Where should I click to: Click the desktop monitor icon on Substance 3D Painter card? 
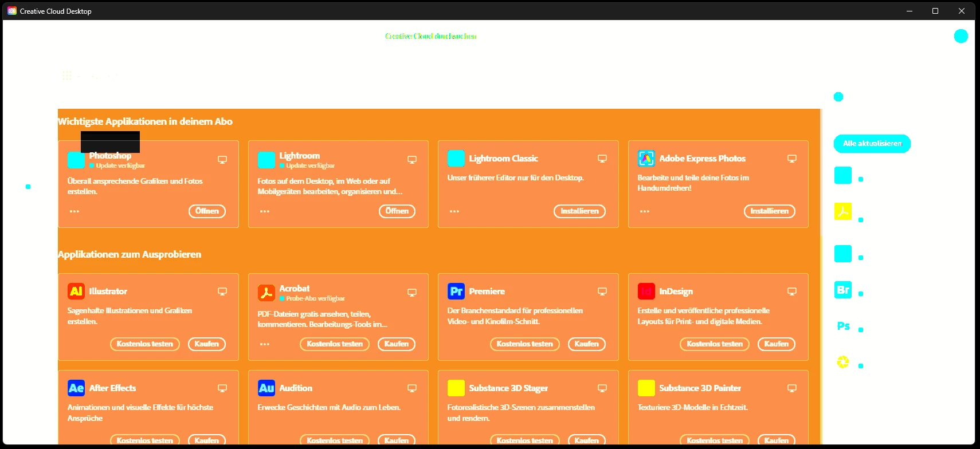point(792,388)
